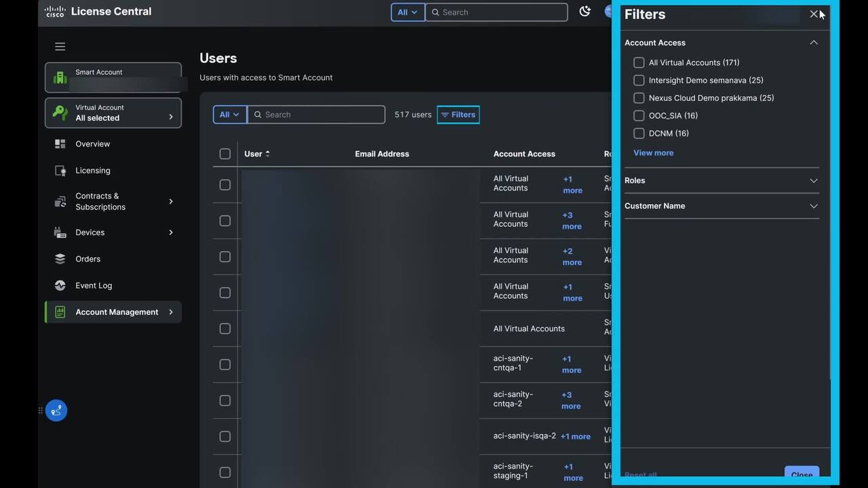The width and height of the screenshot is (868, 488).
Task: Click the Email Address column header
Action: tap(382, 154)
